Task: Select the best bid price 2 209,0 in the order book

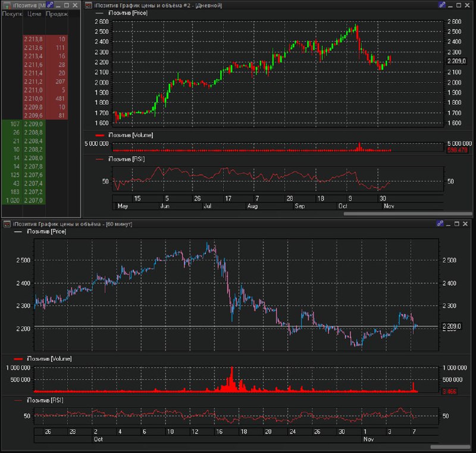Action: coord(34,124)
